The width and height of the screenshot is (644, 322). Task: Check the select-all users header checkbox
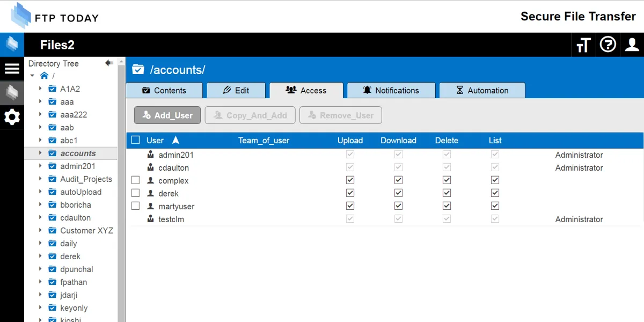click(x=136, y=141)
